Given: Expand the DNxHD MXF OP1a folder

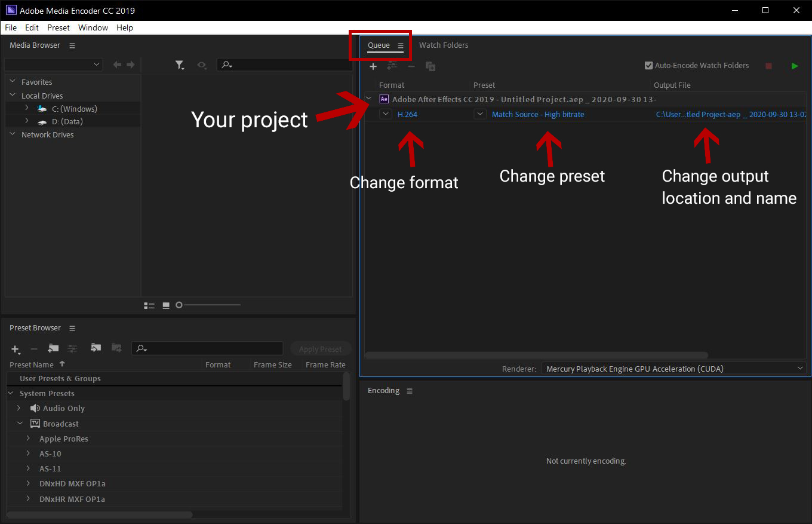Looking at the screenshot, I should click(28, 483).
